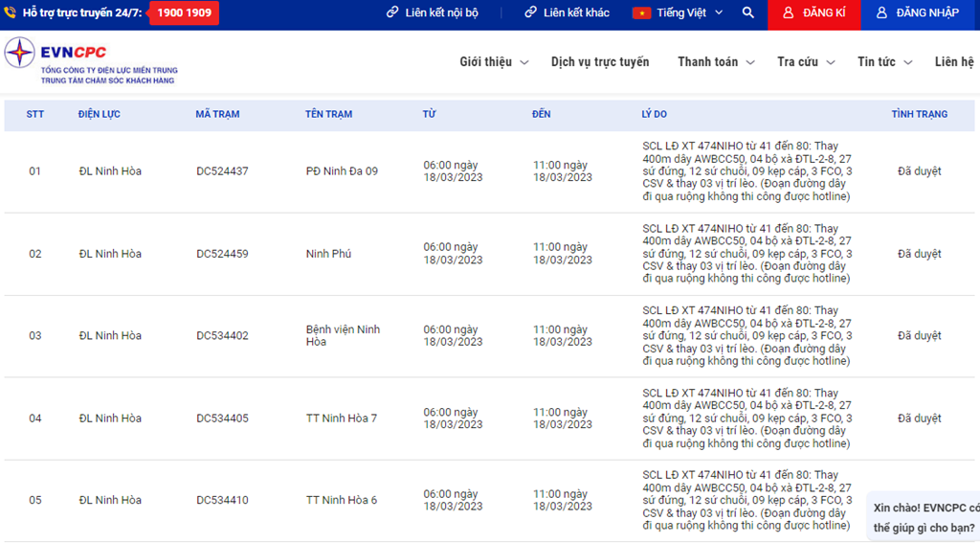The height and width of the screenshot is (543, 980).
Task: Click the Vietnam flag icon
Action: pyautogui.click(x=641, y=13)
